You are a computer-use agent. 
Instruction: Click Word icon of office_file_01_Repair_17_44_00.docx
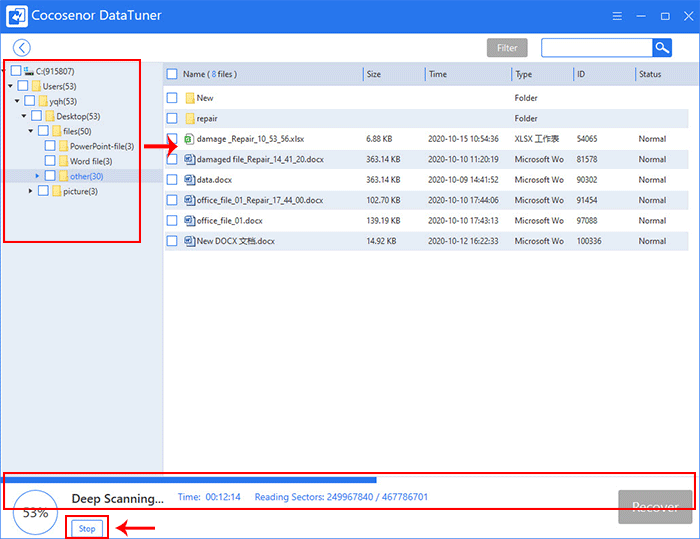190,200
